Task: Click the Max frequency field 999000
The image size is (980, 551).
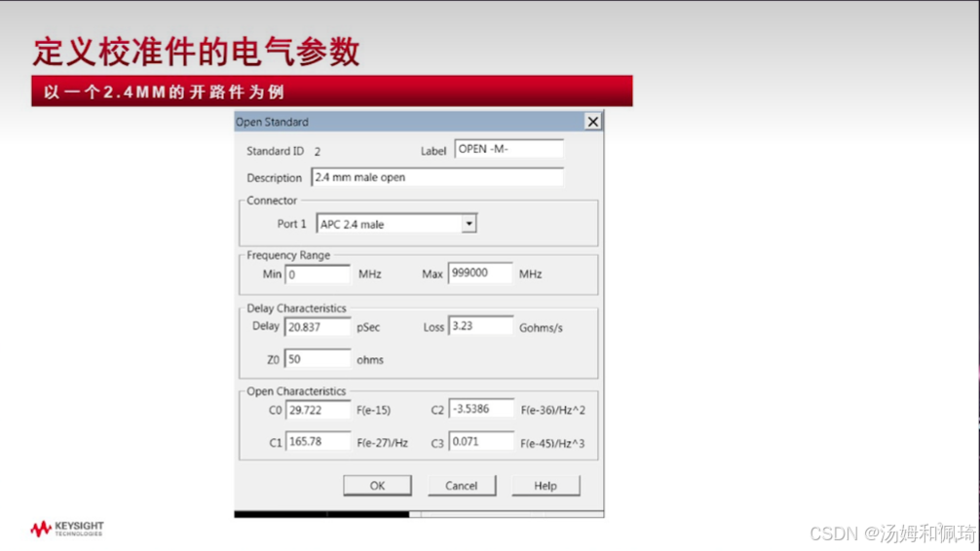Action: point(480,273)
